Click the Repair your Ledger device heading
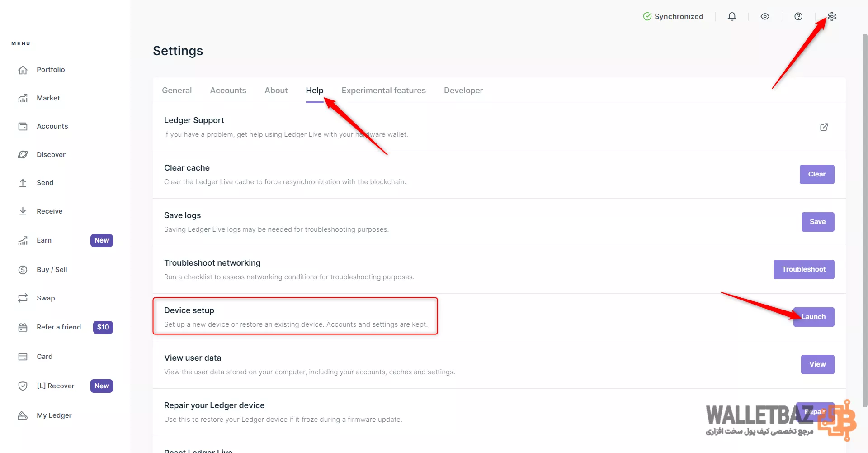Viewport: 868px width, 453px height. [214, 405]
